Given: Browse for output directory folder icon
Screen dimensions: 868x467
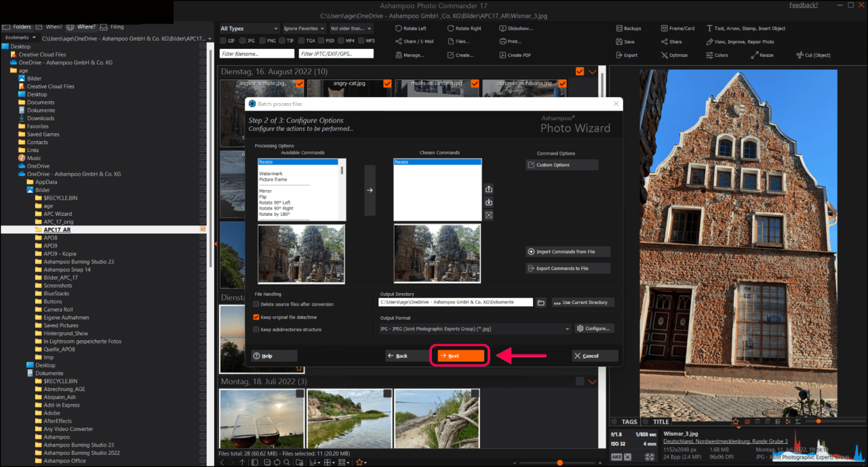Looking at the screenshot, I should (541, 302).
